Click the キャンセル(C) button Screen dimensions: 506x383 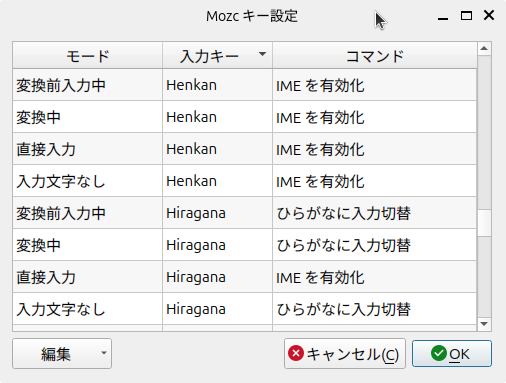(x=345, y=354)
